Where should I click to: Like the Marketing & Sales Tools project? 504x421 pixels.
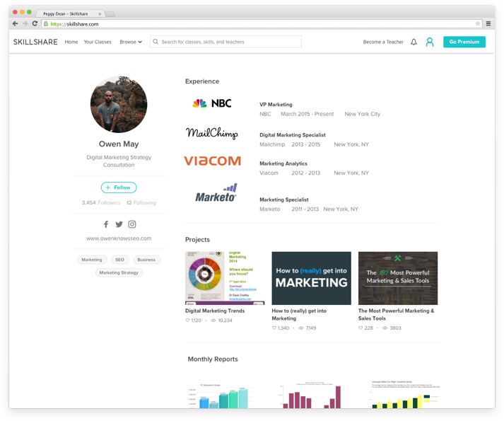click(x=361, y=328)
